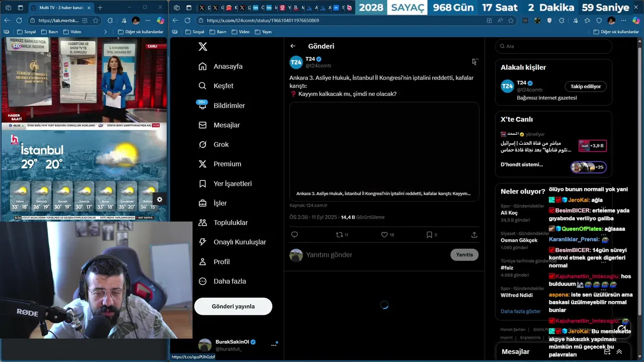The height and width of the screenshot is (362, 644).
Task: Reload the Multi TV page
Action: tap(19, 20)
